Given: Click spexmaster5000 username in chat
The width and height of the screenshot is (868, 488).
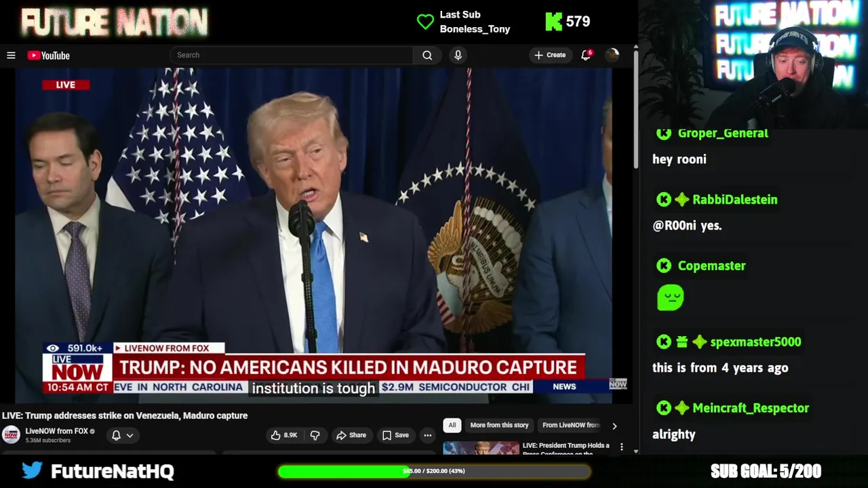Looking at the screenshot, I should 755,342.
